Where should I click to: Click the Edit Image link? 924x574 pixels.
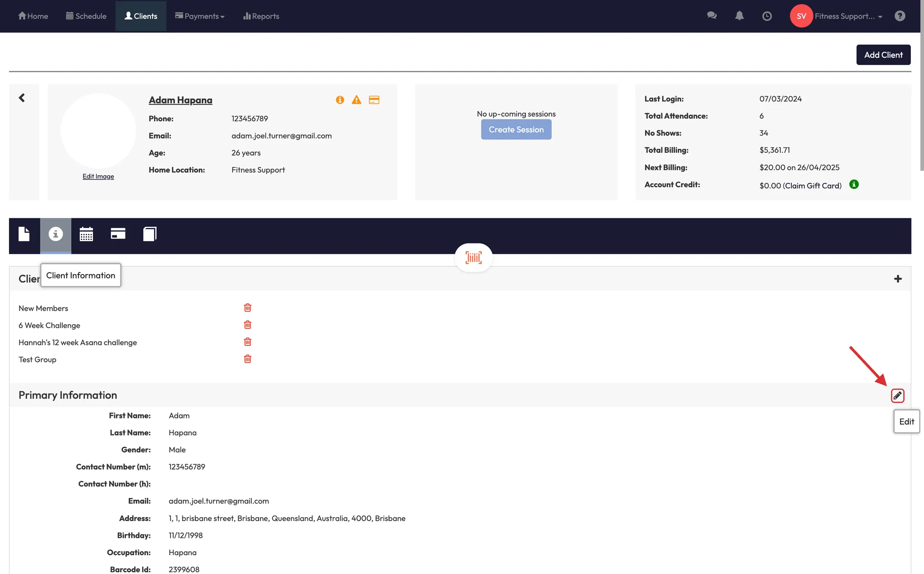(98, 176)
